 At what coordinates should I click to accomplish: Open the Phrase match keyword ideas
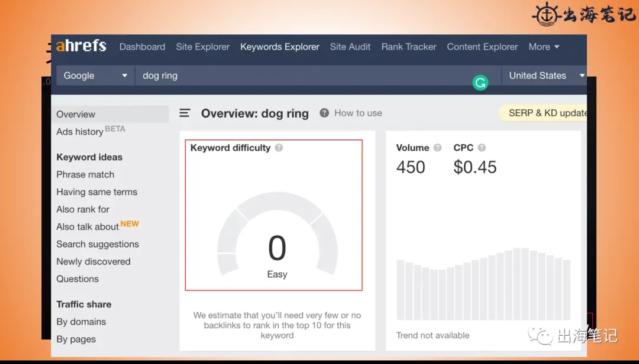85,175
